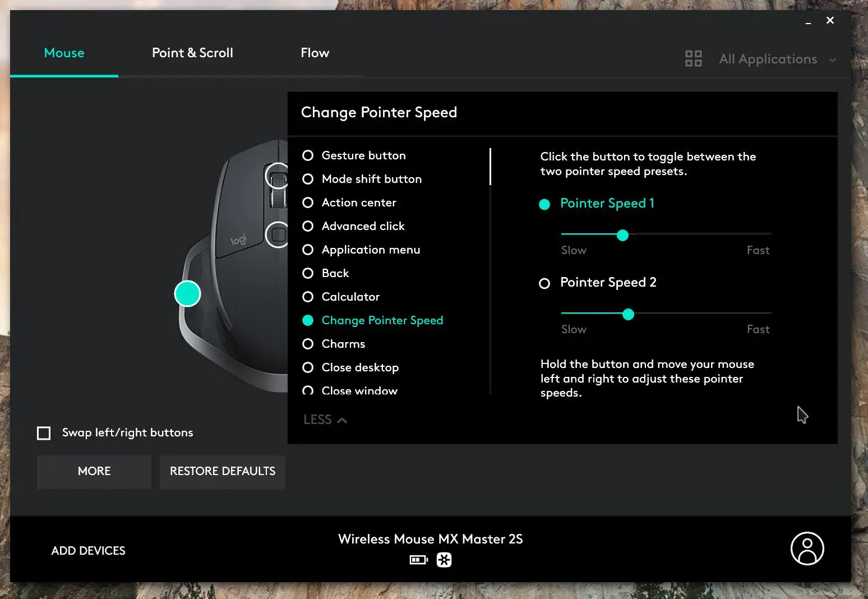Open the applications grid icon
This screenshot has height=599, width=868.
point(694,58)
